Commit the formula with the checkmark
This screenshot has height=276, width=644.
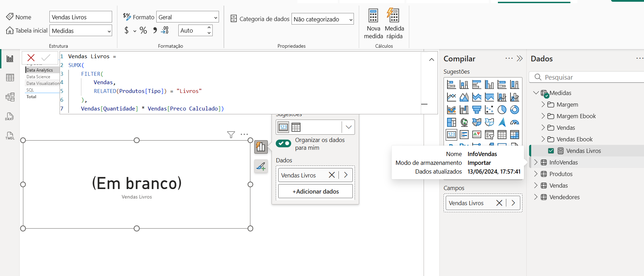[46, 58]
